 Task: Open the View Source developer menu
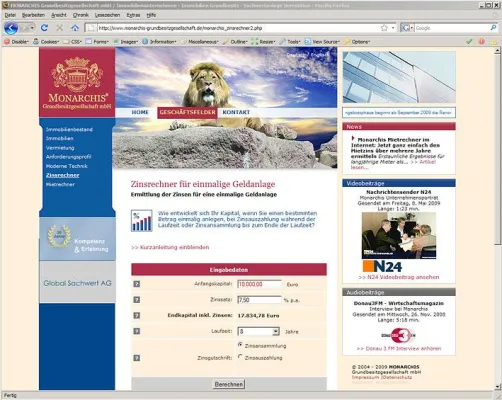click(322, 42)
